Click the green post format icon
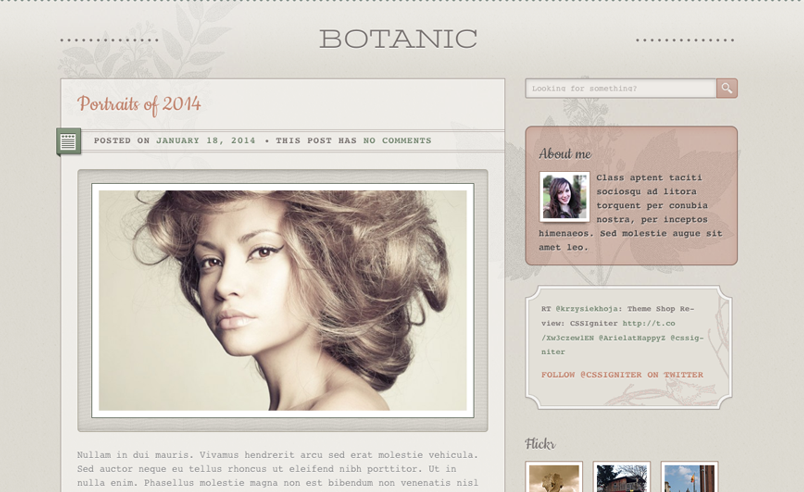804x492 pixels. 68,141
